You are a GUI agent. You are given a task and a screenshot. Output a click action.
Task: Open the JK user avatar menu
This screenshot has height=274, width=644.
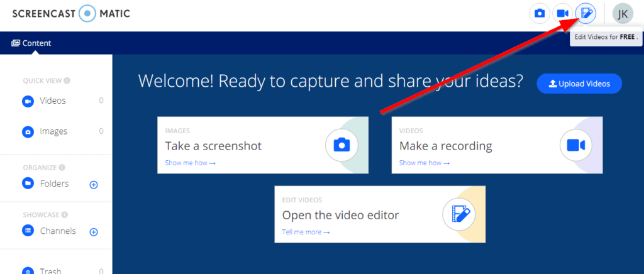[x=623, y=14]
